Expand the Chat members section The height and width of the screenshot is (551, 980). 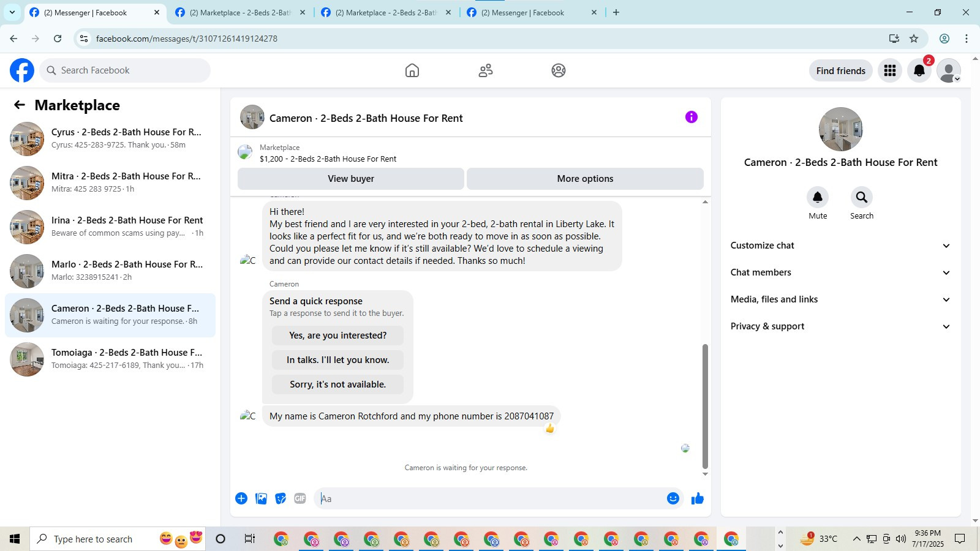point(840,272)
